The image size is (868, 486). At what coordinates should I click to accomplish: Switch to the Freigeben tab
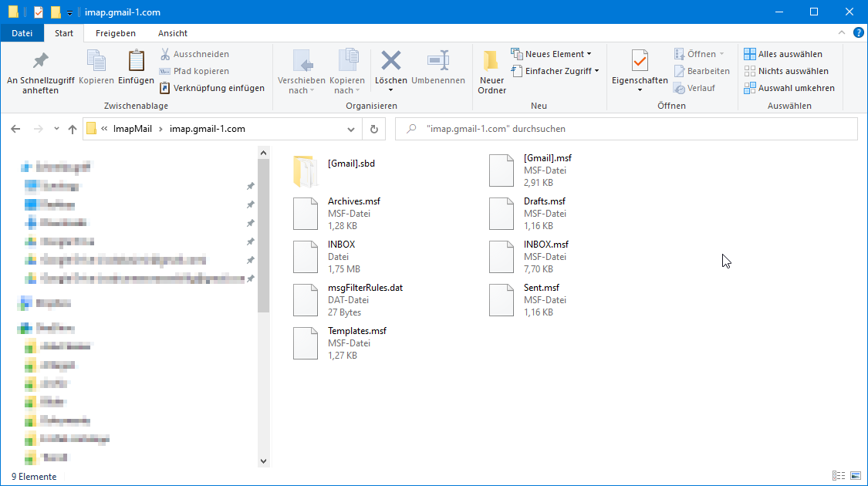(x=115, y=33)
